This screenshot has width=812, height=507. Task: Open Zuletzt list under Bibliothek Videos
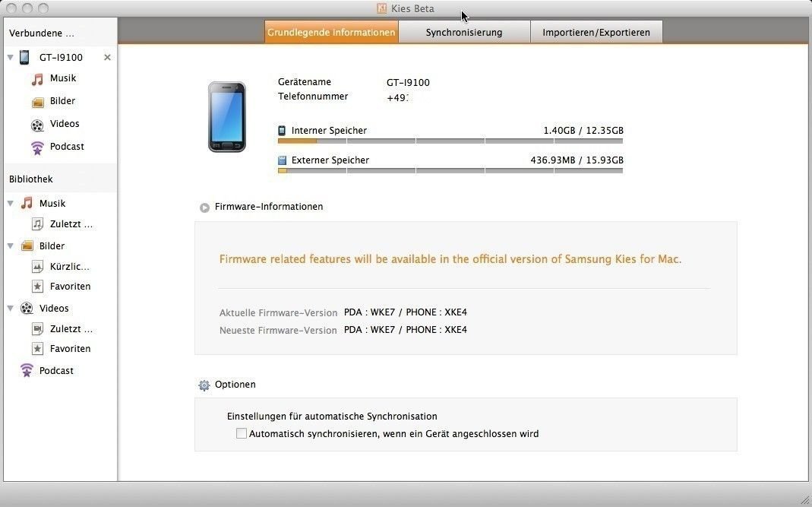71,328
